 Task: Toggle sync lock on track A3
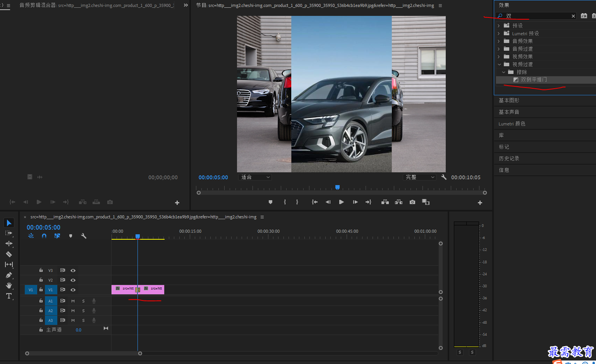click(x=62, y=320)
